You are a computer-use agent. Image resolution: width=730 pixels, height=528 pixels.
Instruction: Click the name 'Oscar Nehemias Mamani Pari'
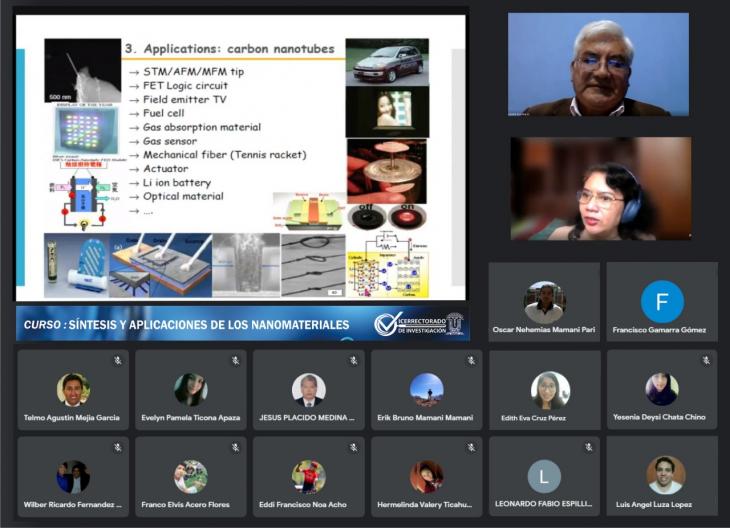coord(544,330)
